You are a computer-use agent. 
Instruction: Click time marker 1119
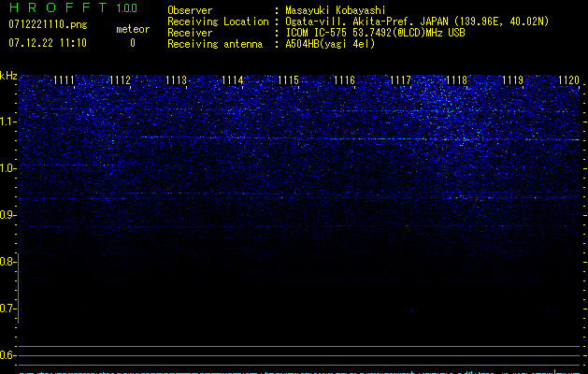(512, 79)
